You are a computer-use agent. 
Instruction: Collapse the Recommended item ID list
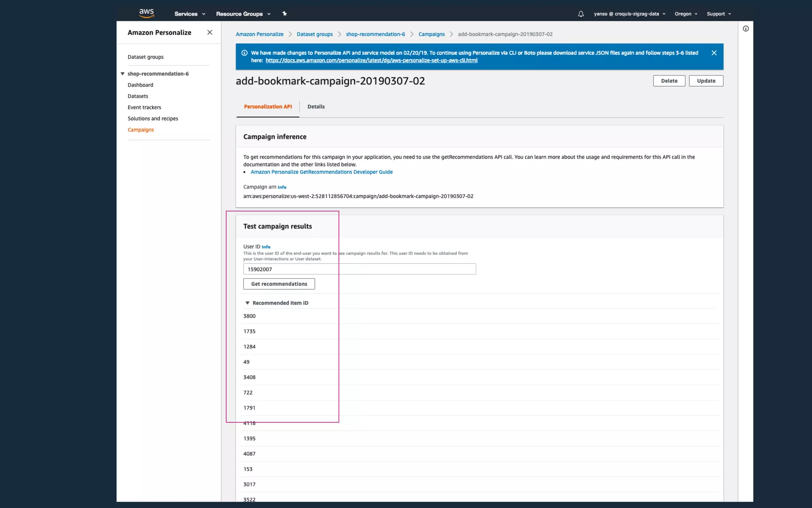[247, 303]
